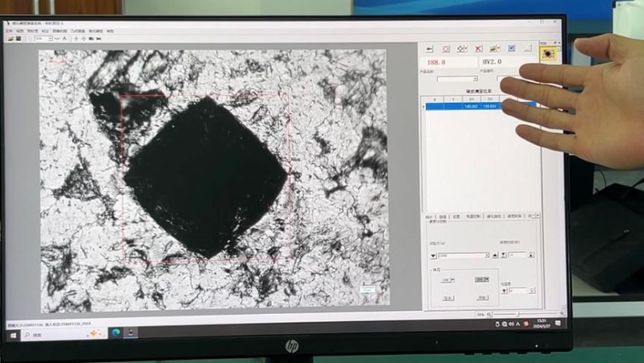Image resolution: width=644 pixels, height=363 pixels.
Task: Click the HV2.0 scale field
Action: (x=508, y=62)
